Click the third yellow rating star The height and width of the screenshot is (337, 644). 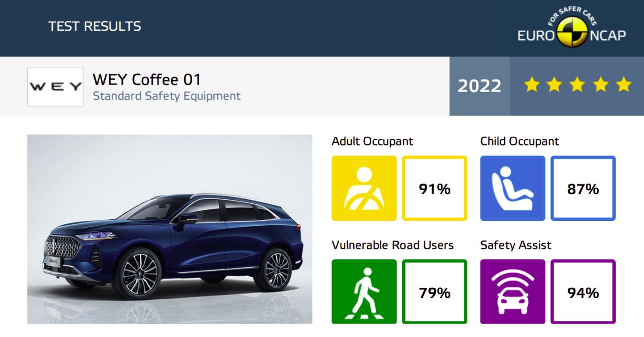coord(578,85)
